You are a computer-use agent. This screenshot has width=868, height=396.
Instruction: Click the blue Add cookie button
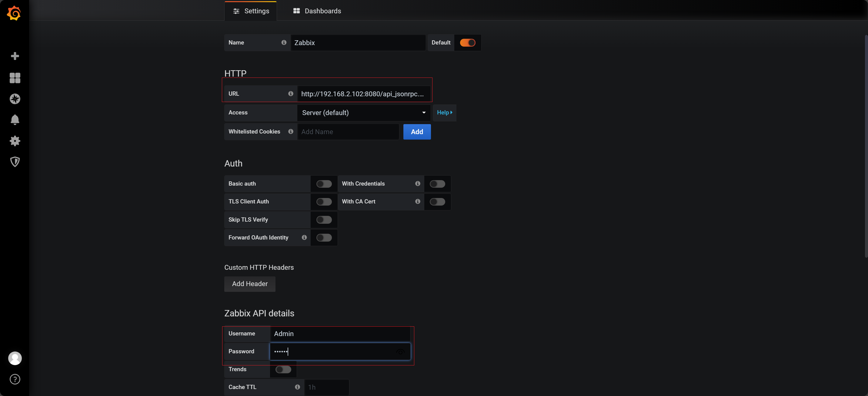coord(416,132)
